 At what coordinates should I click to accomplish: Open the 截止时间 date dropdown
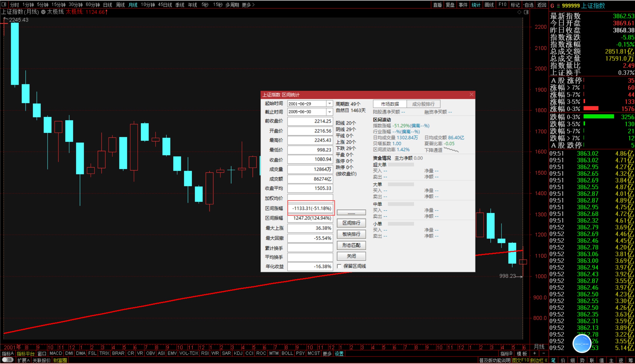pos(330,112)
